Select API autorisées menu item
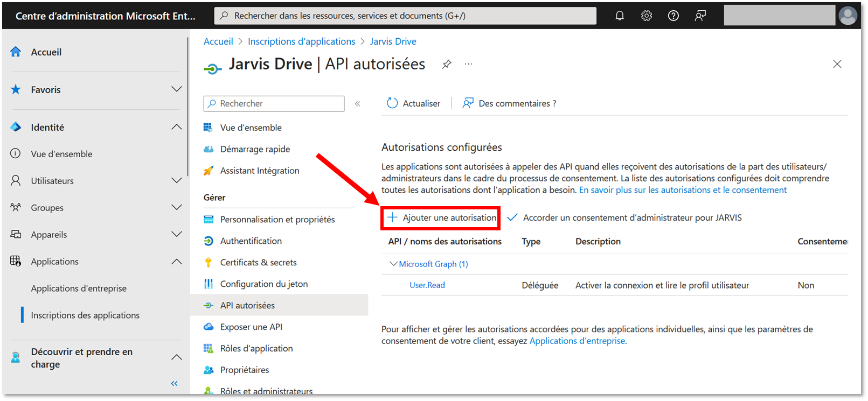 click(279, 305)
